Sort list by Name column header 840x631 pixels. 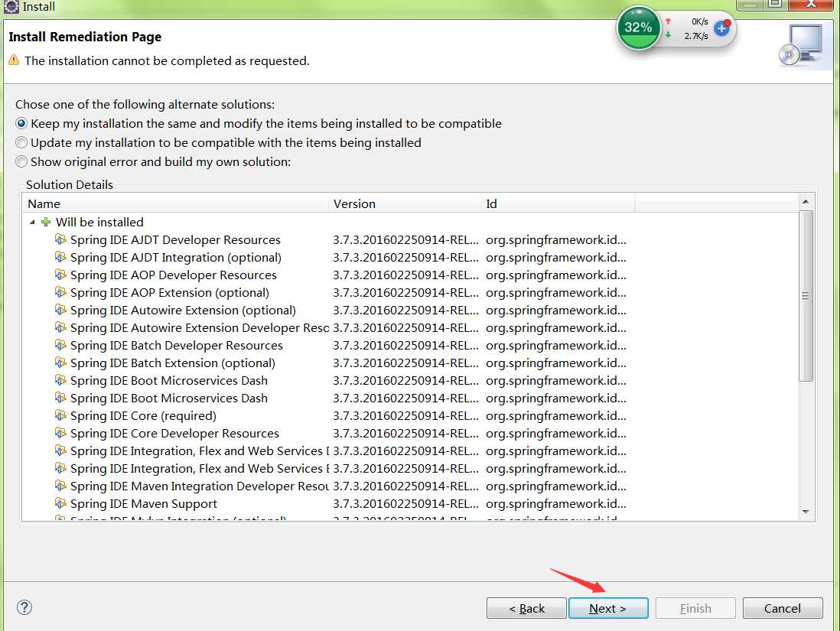(x=175, y=203)
